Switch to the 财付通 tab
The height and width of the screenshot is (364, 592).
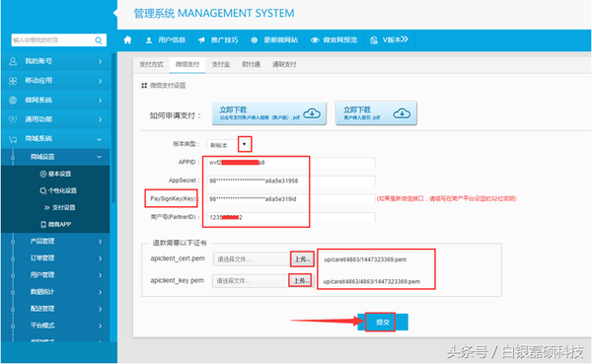tap(251, 64)
